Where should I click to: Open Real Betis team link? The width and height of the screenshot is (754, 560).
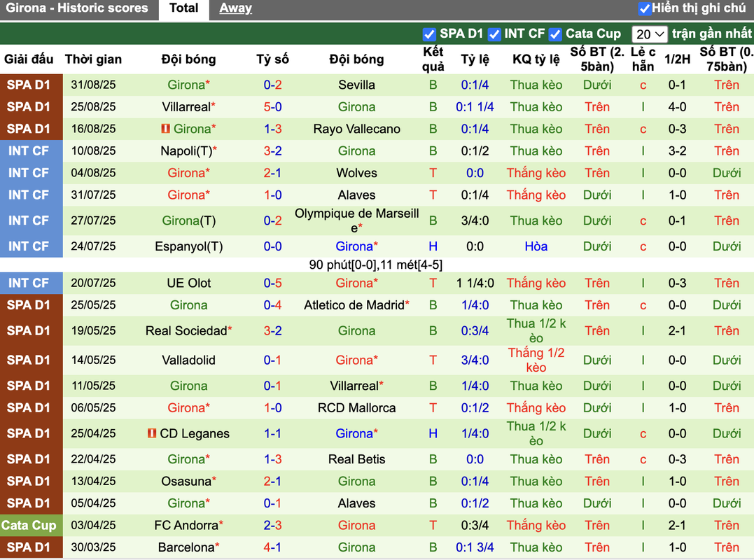356,459
